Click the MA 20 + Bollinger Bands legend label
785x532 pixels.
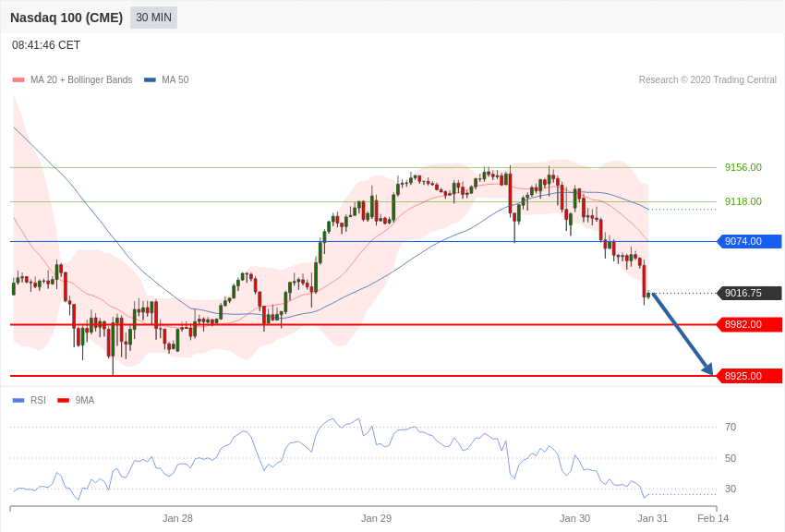click(x=81, y=79)
